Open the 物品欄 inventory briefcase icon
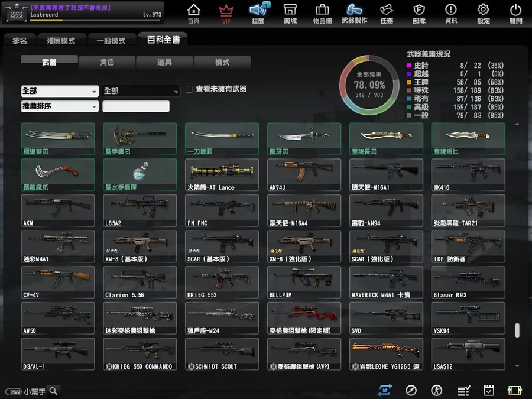The image size is (532, 399). (322, 14)
